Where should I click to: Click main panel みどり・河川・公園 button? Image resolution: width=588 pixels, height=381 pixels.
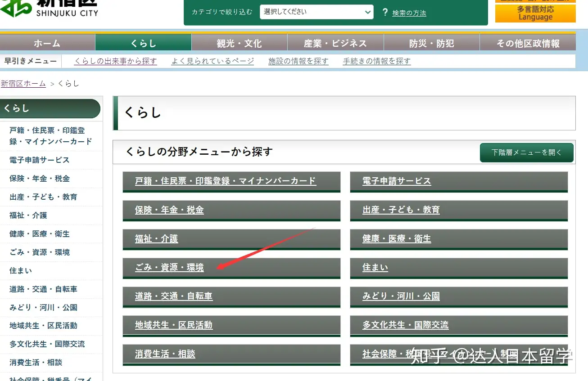[x=459, y=297]
